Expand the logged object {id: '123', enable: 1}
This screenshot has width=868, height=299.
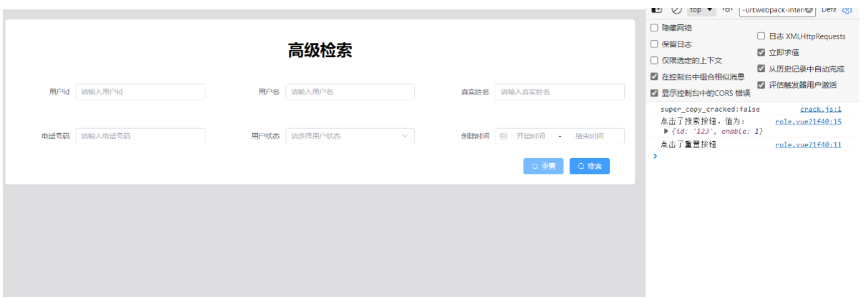pyautogui.click(x=666, y=132)
